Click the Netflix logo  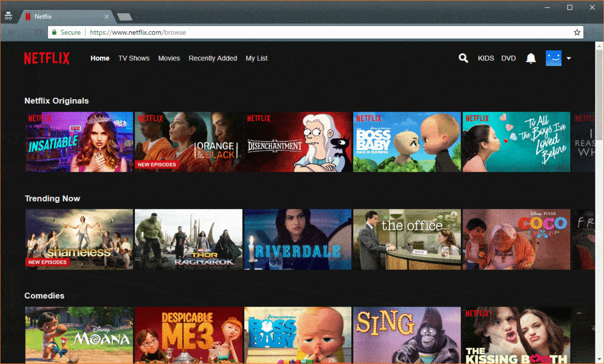coord(47,58)
